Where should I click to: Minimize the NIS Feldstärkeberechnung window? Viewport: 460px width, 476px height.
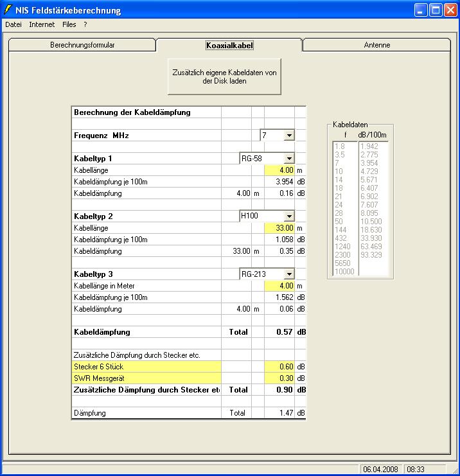(x=421, y=10)
